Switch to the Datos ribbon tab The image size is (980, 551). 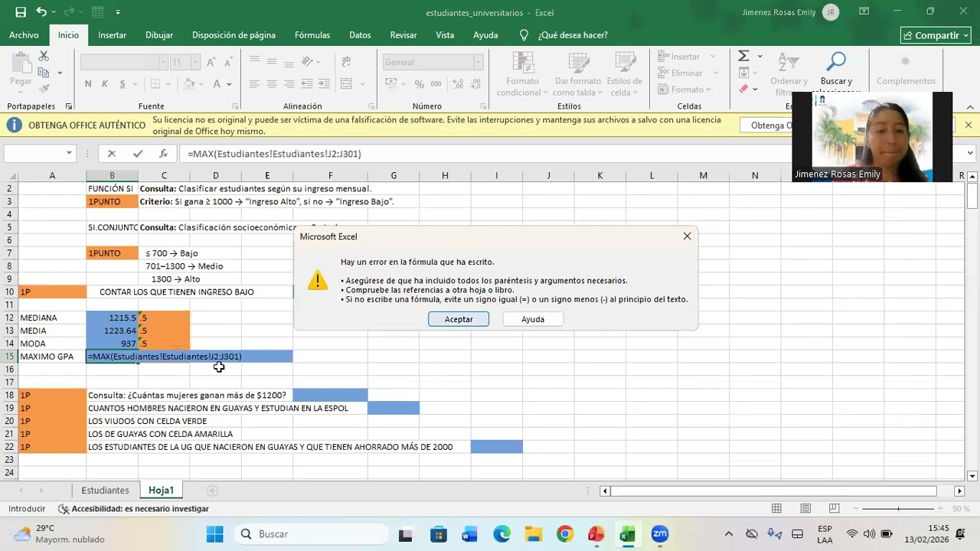click(x=360, y=35)
